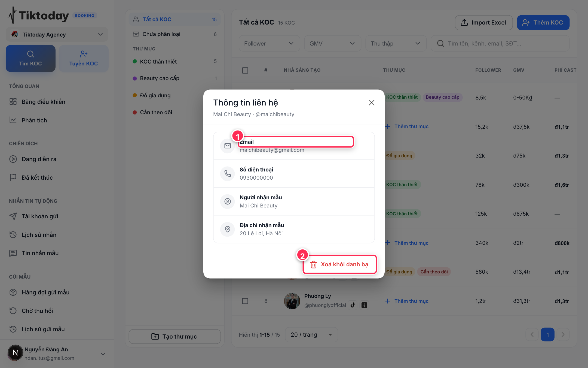Click the Xoá khỏi danh bạ button

[x=340, y=264]
